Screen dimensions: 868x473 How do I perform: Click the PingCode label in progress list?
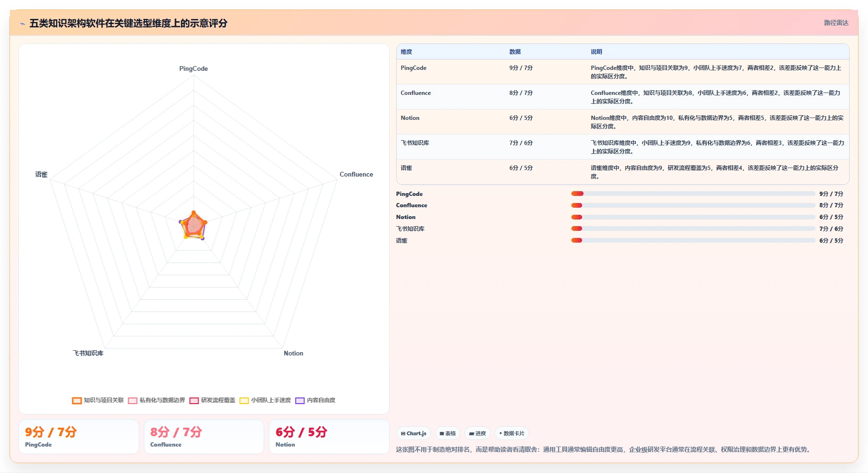pyautogui.click(x=409, y=194)
